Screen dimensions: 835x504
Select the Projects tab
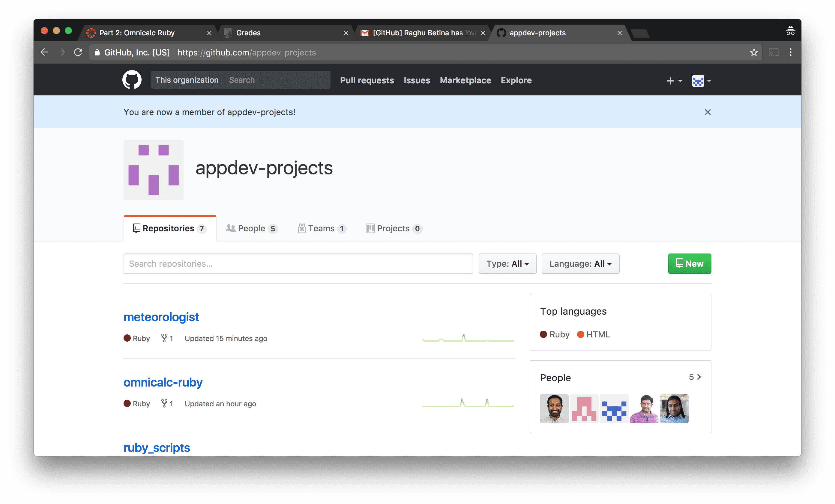(394, 228)
